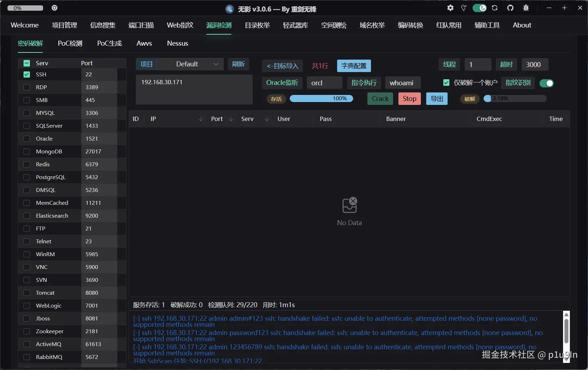Select the Nessus sub-tab

(x=177, y=43)
